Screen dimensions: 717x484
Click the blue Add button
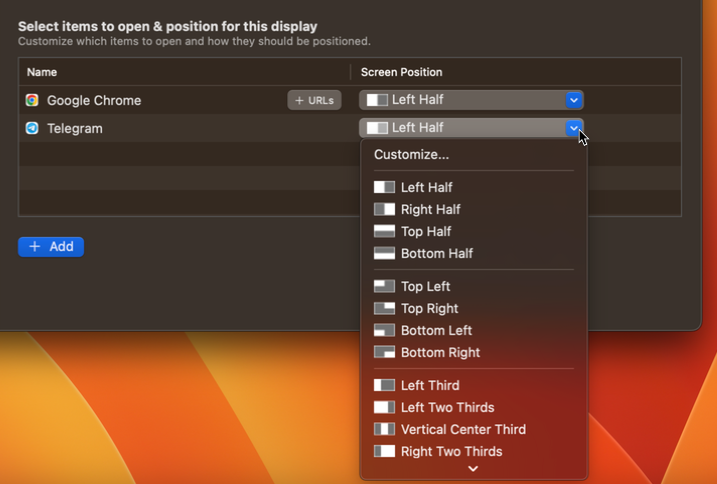[51, 247]
